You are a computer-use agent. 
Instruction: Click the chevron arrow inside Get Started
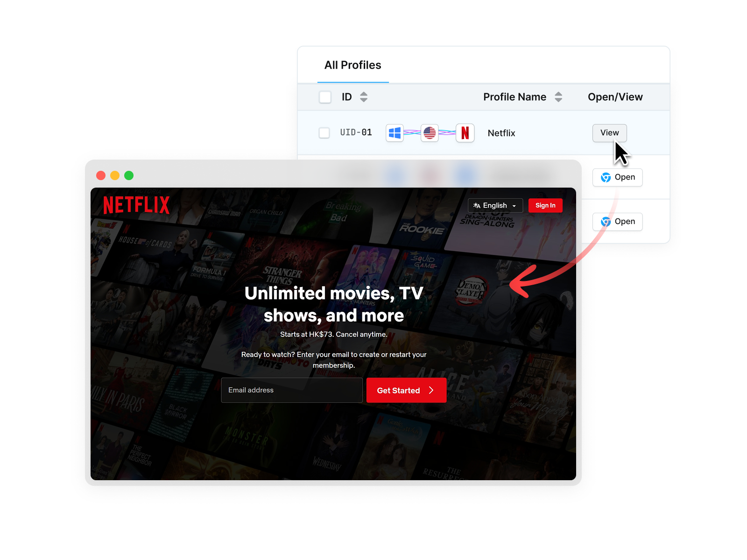430,390
